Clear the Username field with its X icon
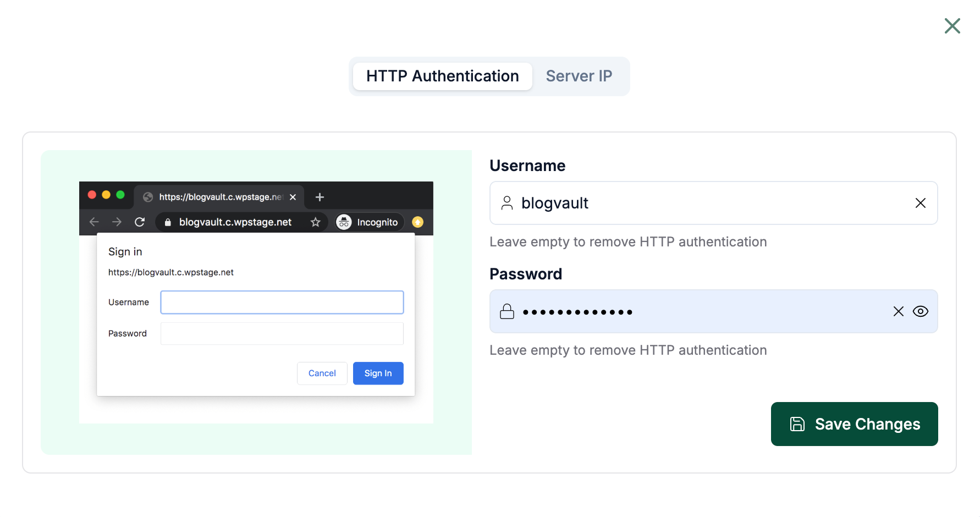This screenshot has height=517, width=980. (x=920, y=203)
